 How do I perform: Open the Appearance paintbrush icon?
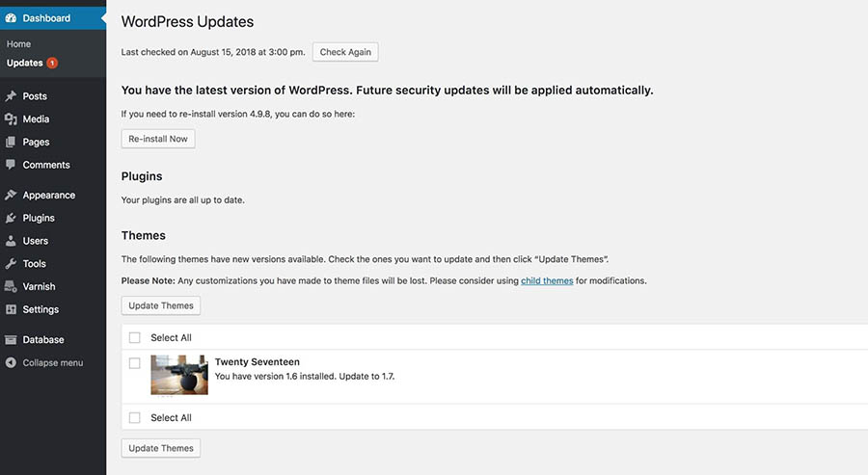click(x=11, y=195)
